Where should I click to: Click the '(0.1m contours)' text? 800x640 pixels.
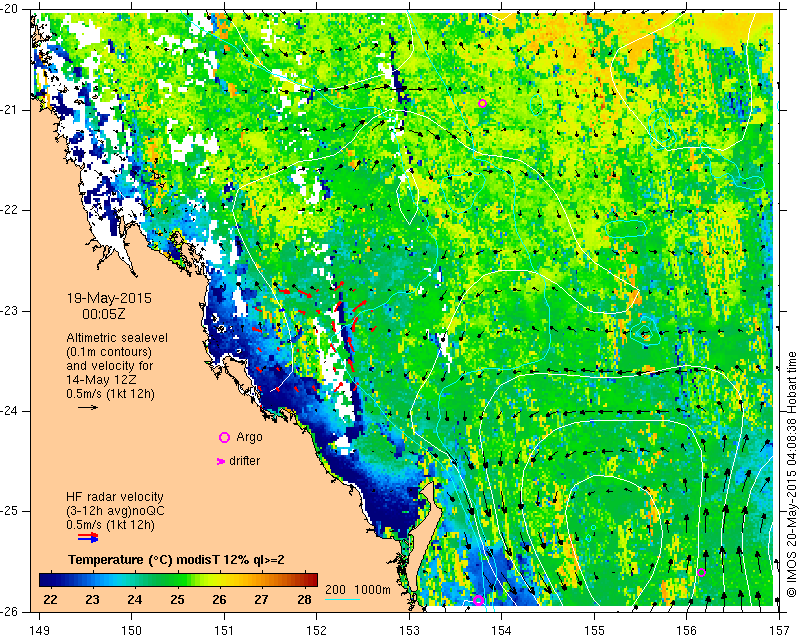[109, 352]
